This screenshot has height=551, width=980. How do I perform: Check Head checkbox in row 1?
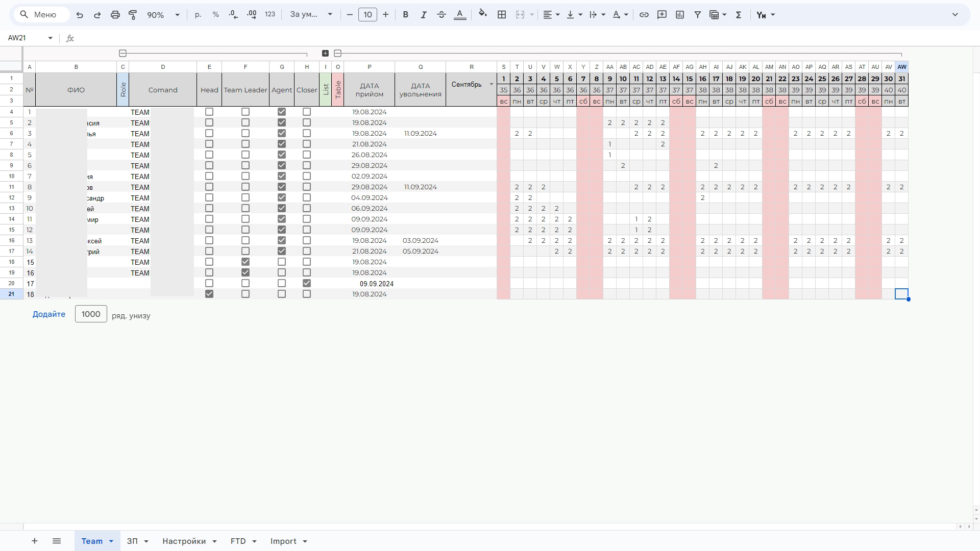point(209,112)
